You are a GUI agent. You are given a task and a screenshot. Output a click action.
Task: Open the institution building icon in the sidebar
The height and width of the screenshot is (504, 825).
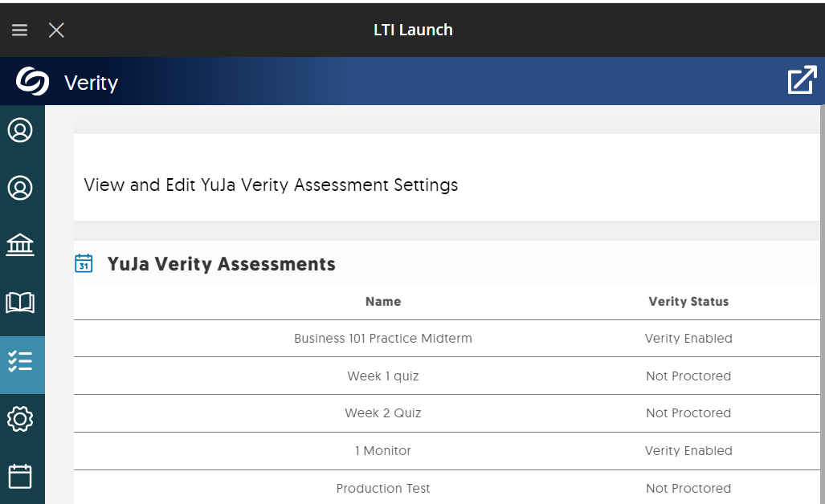[20, 245]
